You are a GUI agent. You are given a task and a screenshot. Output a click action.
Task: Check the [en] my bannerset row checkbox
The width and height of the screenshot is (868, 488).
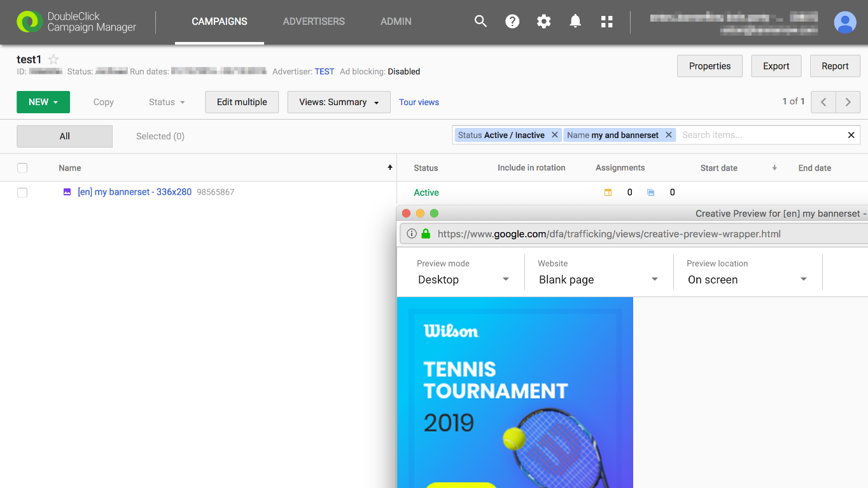point(22,192)
